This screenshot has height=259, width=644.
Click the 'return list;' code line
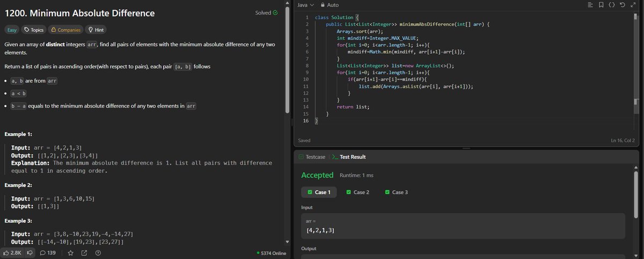pyautogui.click(x=353, y=107)
